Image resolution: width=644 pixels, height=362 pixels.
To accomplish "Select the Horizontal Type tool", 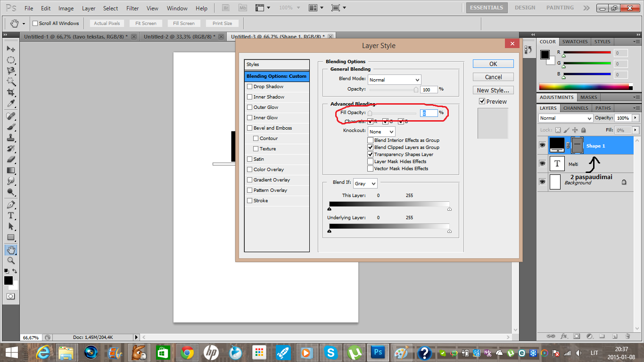I will pyautogui.click(x=10, y=215).
